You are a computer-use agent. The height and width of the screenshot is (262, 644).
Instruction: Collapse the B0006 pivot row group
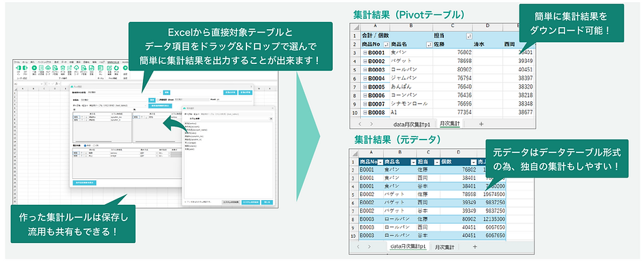pos(365,95)
